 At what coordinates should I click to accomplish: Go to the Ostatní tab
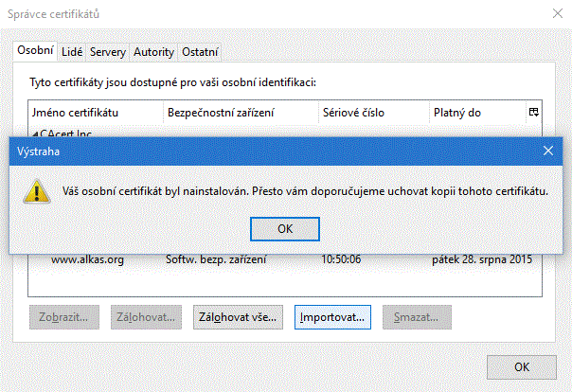pyautogui.click(x=200, y=51)
